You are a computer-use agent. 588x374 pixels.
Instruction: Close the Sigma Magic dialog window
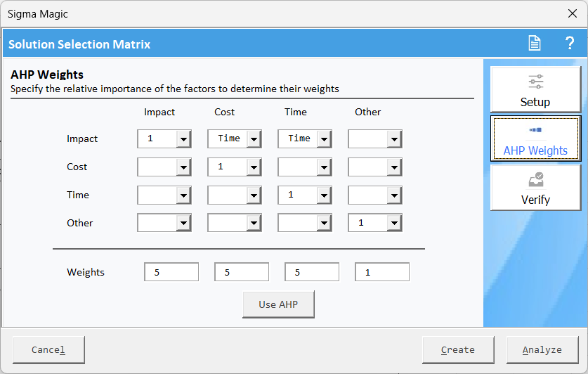click(x=573, y=13)
